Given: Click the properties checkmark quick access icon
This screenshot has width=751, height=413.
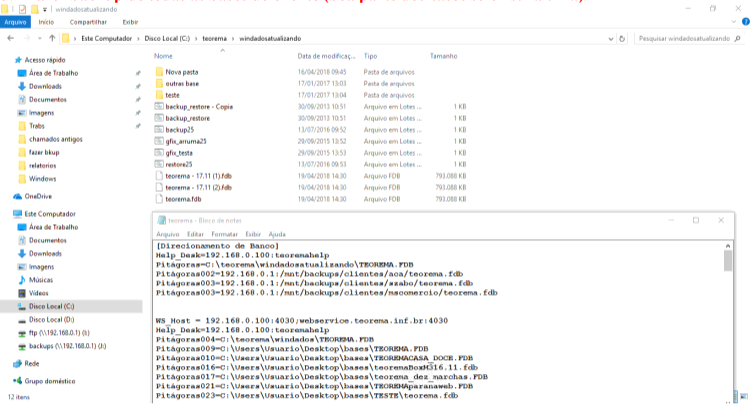Looking at the screenshot, I should 23,9.
